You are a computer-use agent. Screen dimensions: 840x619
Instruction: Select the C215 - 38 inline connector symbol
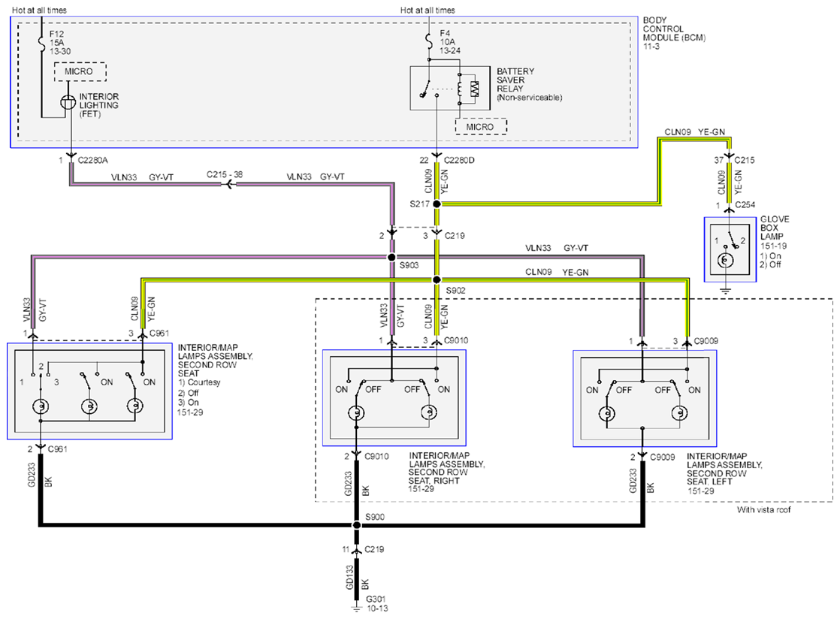tap(230, 184)
